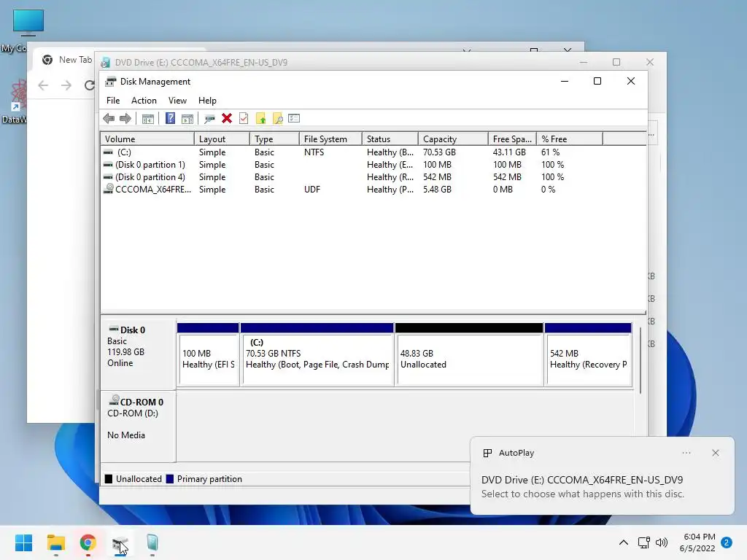This screenshot has height=560, width=747.
Task: Click the folder with green up arrow icon
Action: click(260, 119)
